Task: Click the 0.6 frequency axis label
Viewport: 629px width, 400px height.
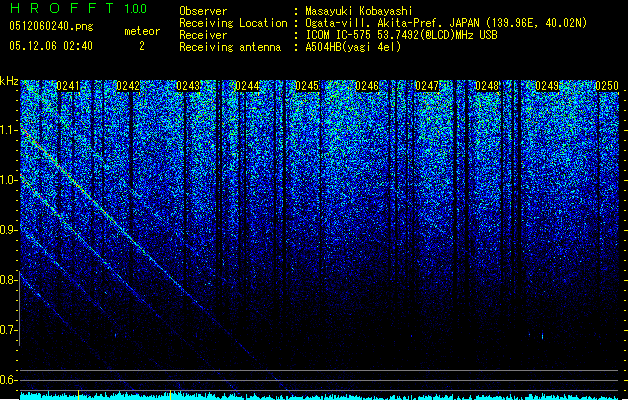Action: tap(9, 380)
